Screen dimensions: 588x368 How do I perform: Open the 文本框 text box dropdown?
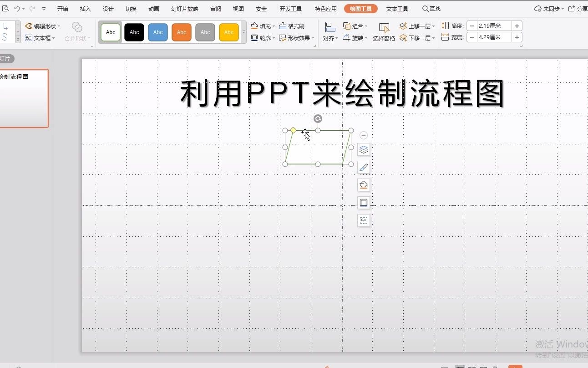(x=40, y=38)
